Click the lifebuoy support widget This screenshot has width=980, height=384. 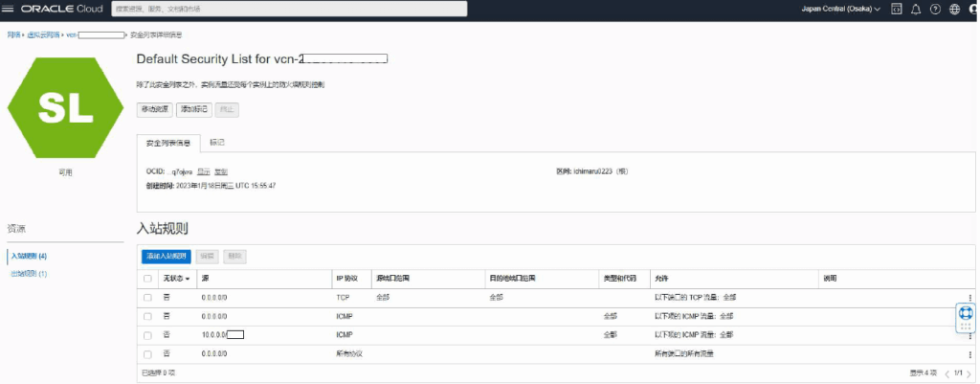[x=966, y=315]
